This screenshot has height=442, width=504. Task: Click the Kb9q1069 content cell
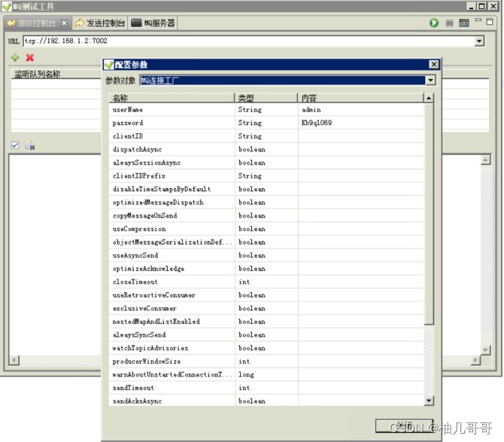coord(361,123)
